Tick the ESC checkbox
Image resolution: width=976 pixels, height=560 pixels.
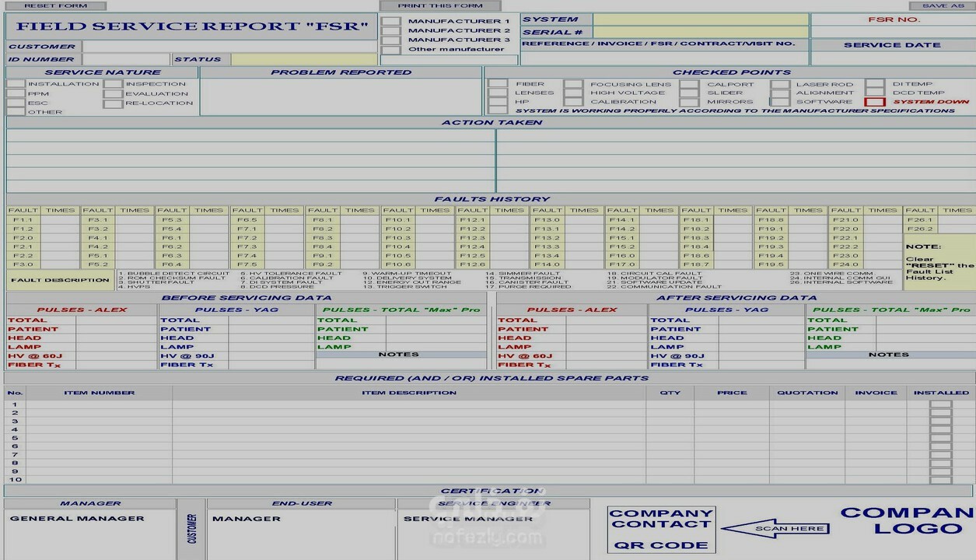click(x=16, y=103)
